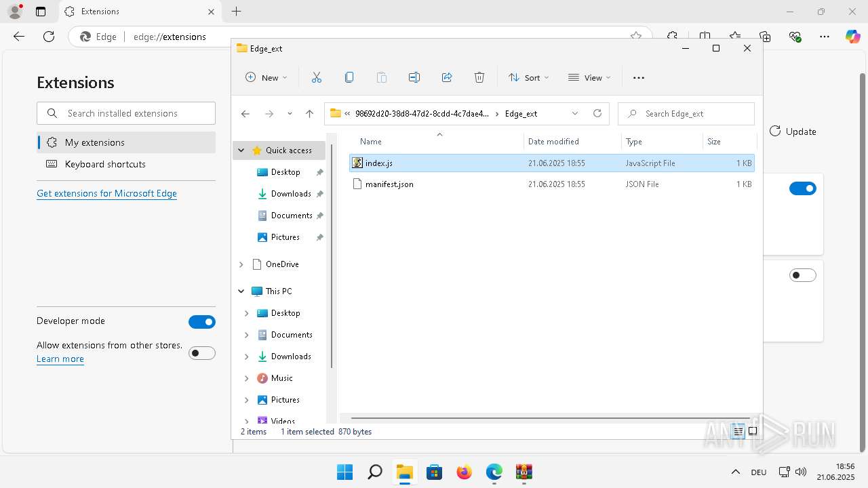Open Edge tab actions menu icon
The height and width of the screenshot is (488, 868).
click(x=41, y=12)
